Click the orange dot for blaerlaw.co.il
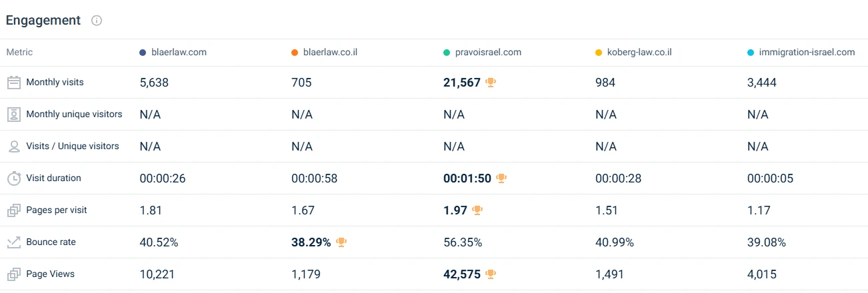This screenshot has width=868, height=293. pyautogui.click(x=295, y=53)
